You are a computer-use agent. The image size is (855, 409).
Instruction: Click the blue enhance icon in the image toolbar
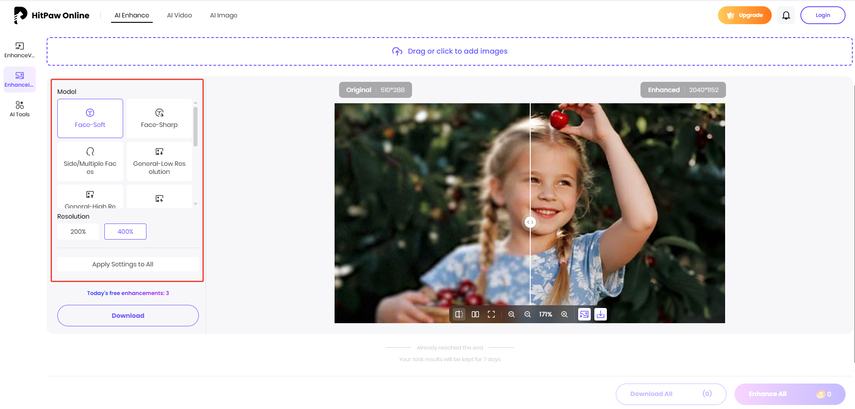[584, 314]
